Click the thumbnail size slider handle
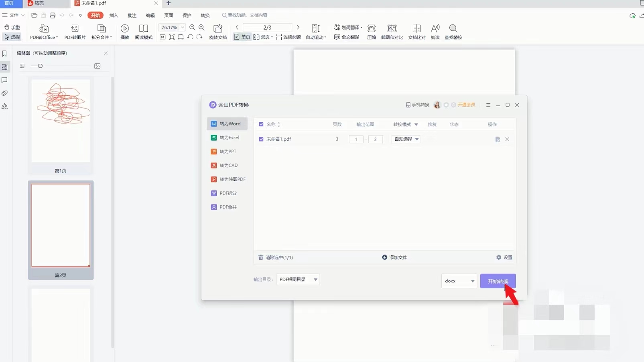This screenshot has height=362, width=644. point(40,66)
